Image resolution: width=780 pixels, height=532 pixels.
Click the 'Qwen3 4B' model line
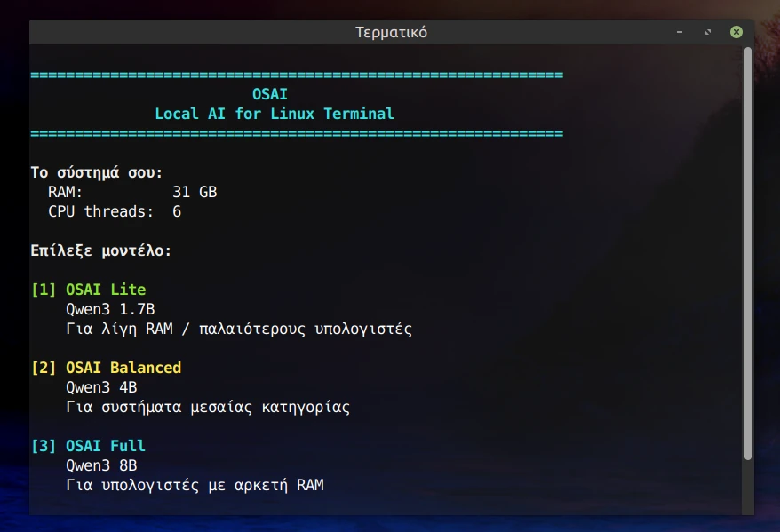click(101, 387)
